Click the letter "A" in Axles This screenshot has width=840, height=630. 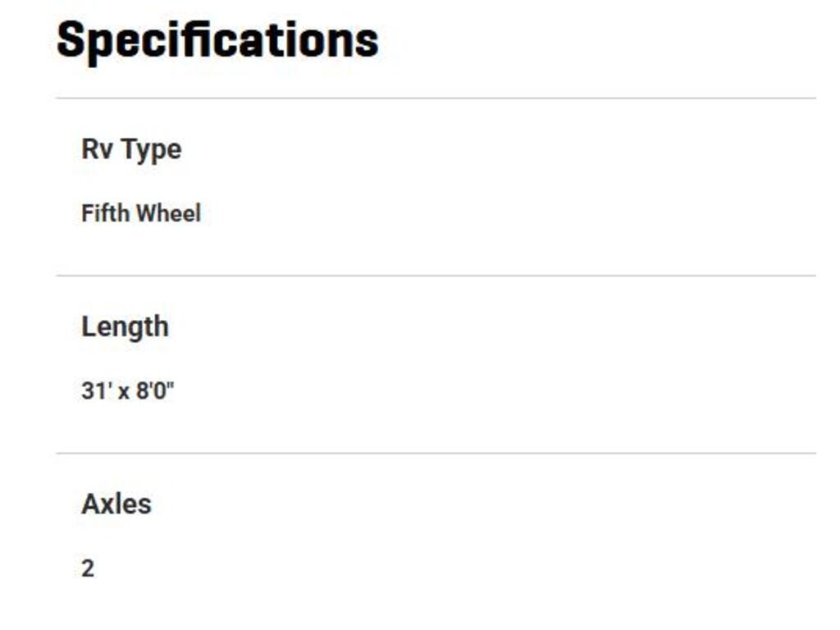89,504
